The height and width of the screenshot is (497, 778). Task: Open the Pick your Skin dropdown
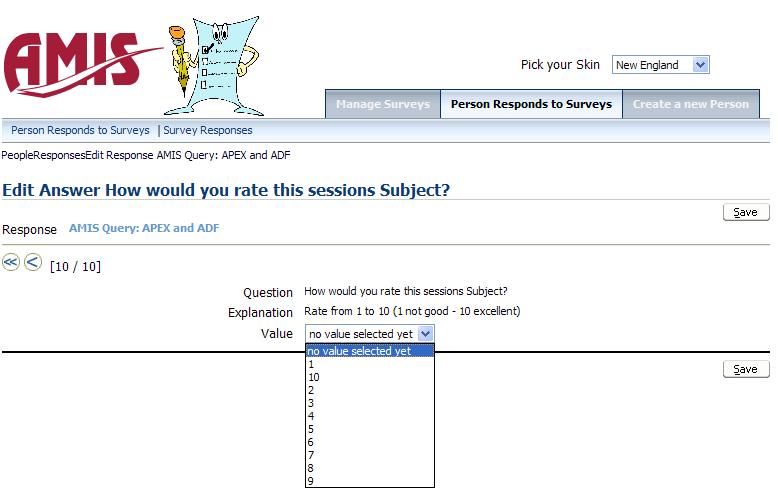(660, 65)
